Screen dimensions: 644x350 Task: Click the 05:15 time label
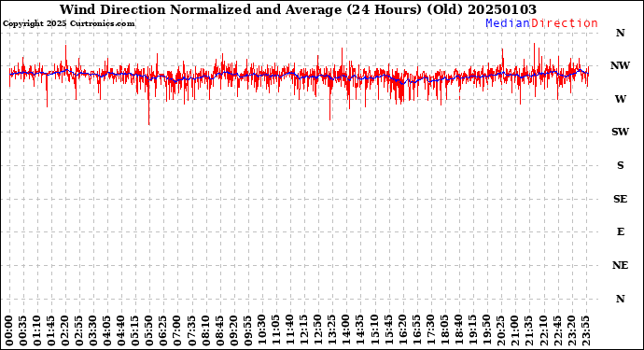point(135,330)
